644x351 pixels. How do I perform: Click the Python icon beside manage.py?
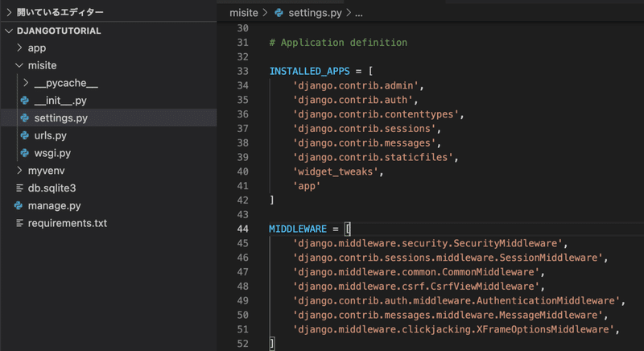click(x=19, y=205)
